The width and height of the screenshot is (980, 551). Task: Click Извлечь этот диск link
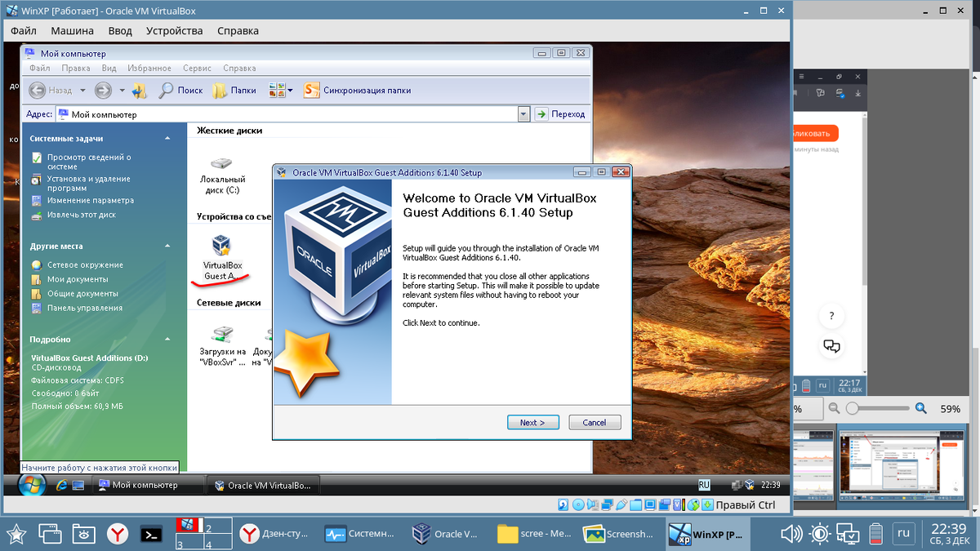click(x=81, y=215)
